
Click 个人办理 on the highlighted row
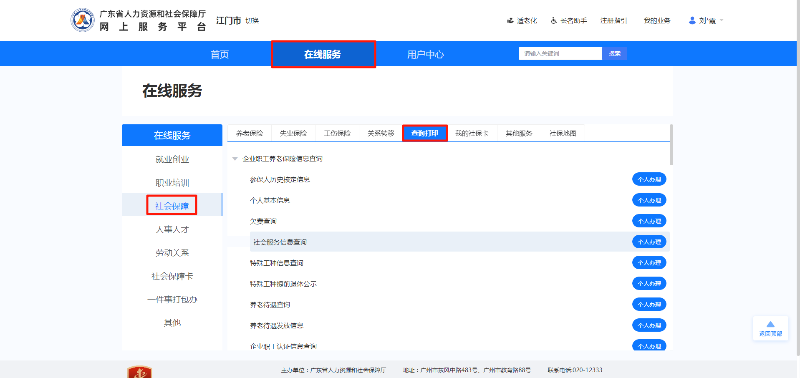click(x=649, y=242)
